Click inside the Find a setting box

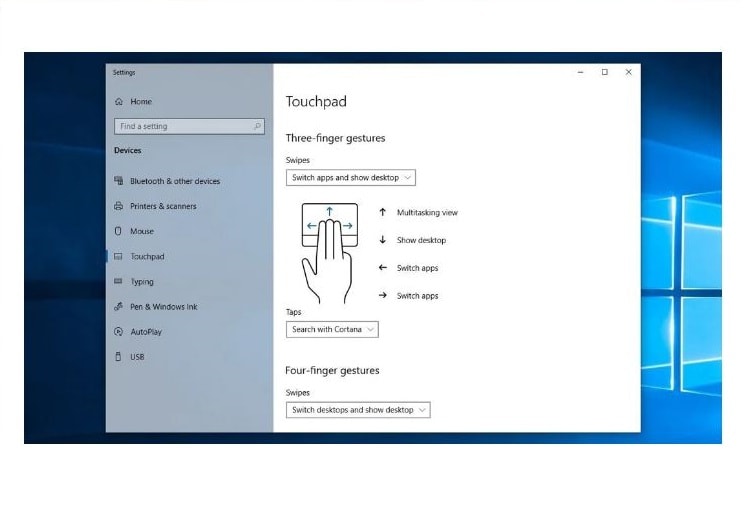(180, 127)
